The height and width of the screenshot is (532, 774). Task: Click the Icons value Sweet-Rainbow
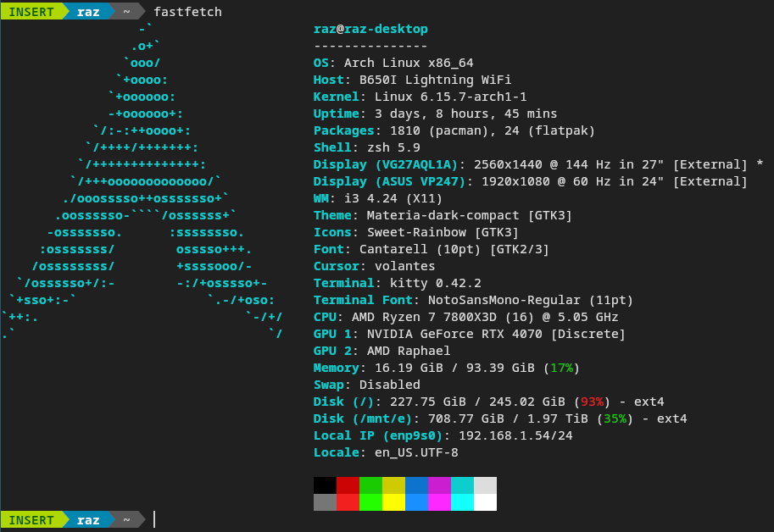pyautogui.click(x=416, y=232)
